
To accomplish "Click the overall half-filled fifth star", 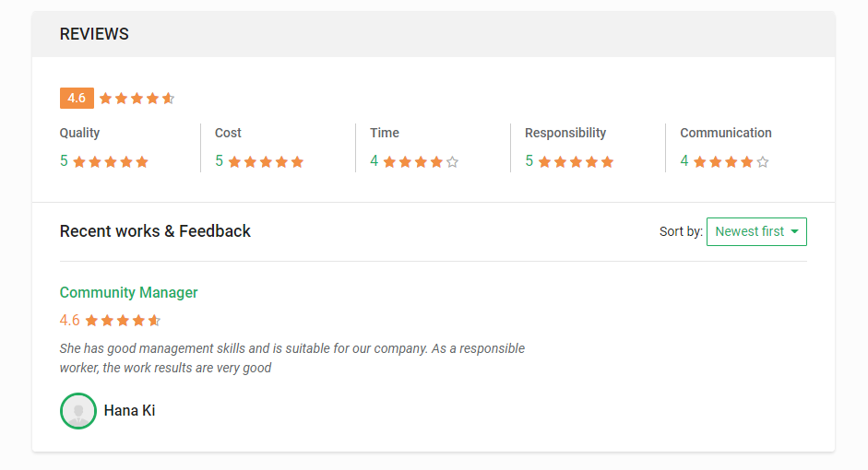I will tap(168, 98).
